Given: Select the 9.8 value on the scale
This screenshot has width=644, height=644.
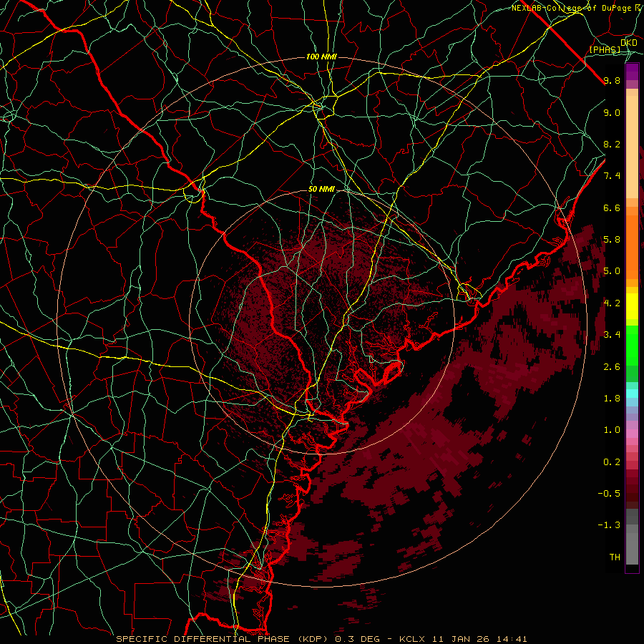Looking at the screenshot, I should 612,81.
